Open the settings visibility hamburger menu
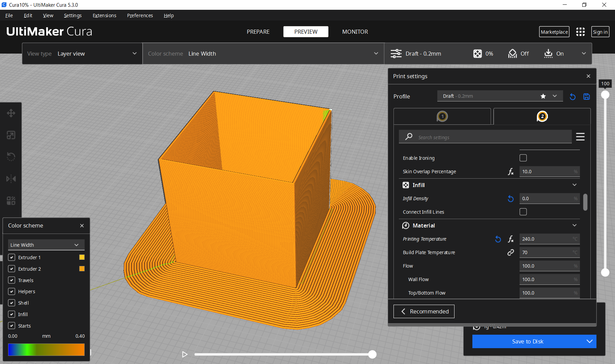 pos(580,136)
